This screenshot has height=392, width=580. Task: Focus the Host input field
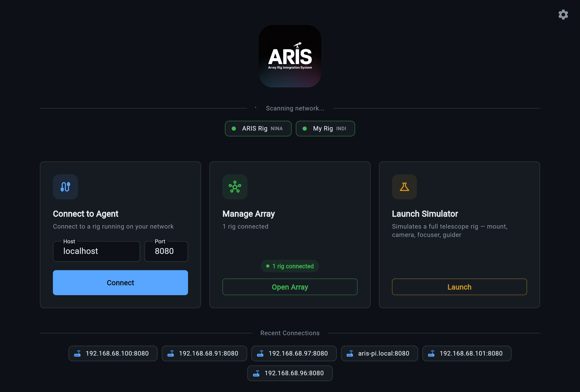click(x=96, y=251)
